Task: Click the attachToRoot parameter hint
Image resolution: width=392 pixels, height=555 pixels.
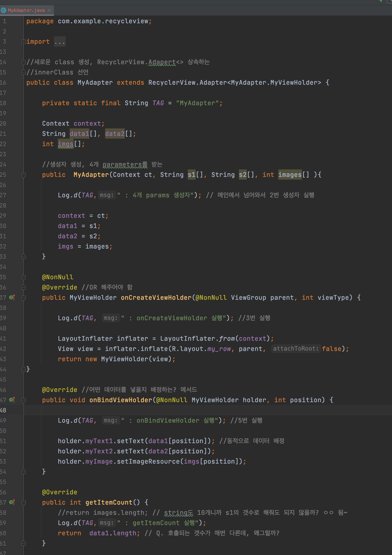Action: click(296, 349)
